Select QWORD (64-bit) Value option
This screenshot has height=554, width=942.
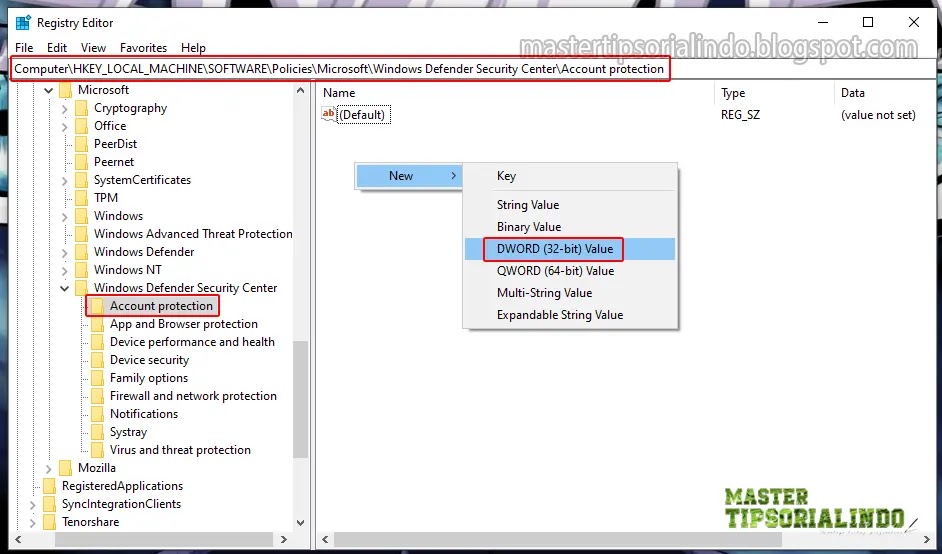click(570, 271)
